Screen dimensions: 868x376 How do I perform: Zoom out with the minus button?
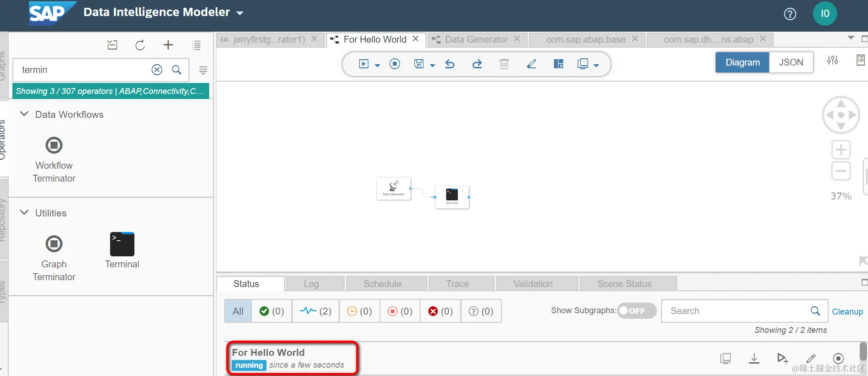pyautogui.click(x=841, y=171)
